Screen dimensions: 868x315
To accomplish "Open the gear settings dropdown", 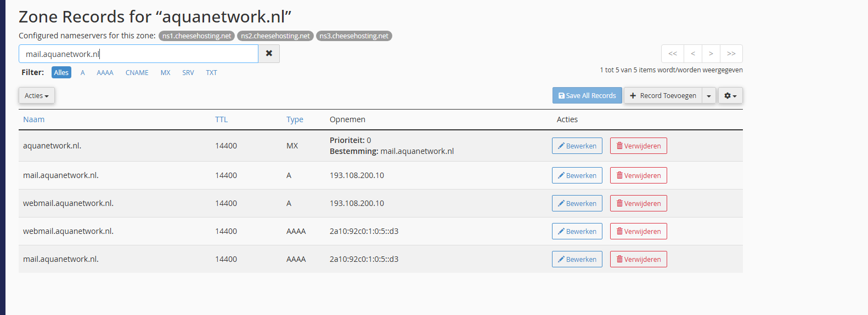I will 730,96.
